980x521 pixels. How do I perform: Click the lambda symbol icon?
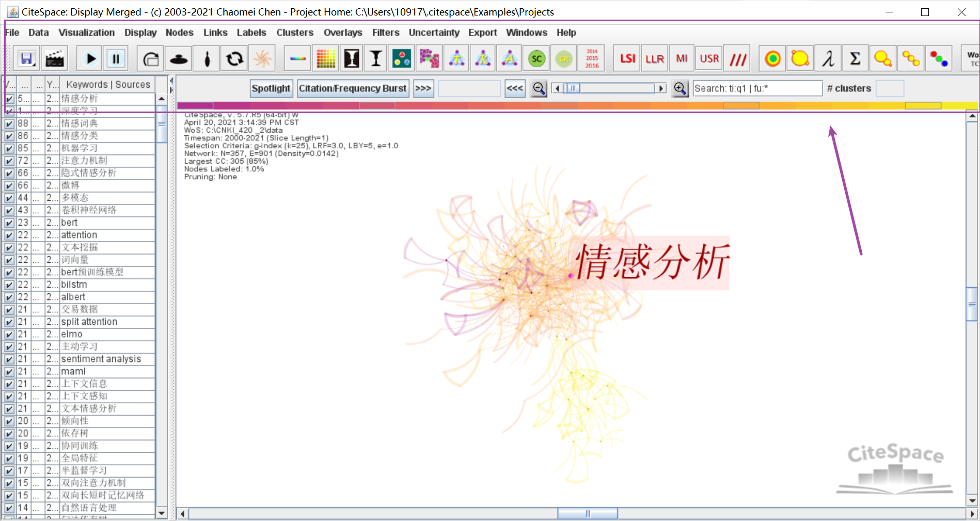tap(828, 59)
